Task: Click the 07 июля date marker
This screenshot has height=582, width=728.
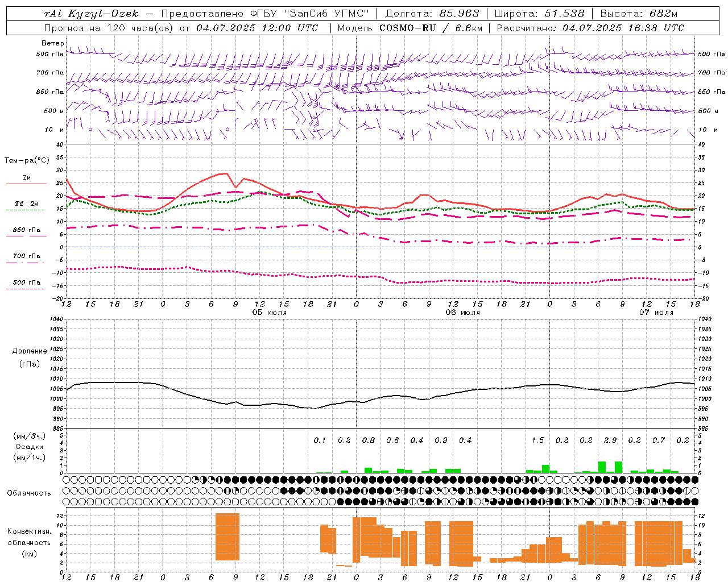Action: pos(656,313)
